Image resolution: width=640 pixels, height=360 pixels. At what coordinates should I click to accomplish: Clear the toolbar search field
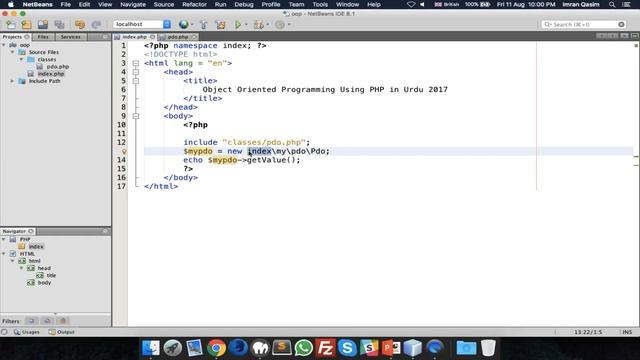point(621,24)
